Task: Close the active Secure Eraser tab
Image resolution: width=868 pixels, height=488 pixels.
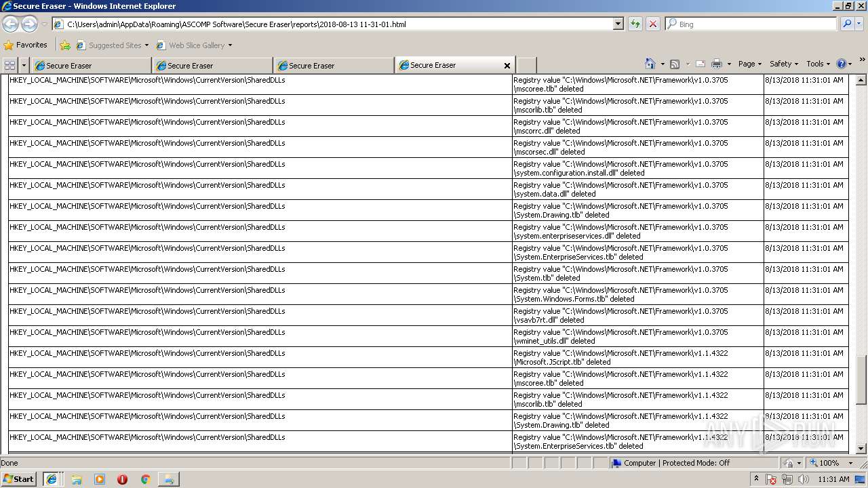Action: point(507,66)
